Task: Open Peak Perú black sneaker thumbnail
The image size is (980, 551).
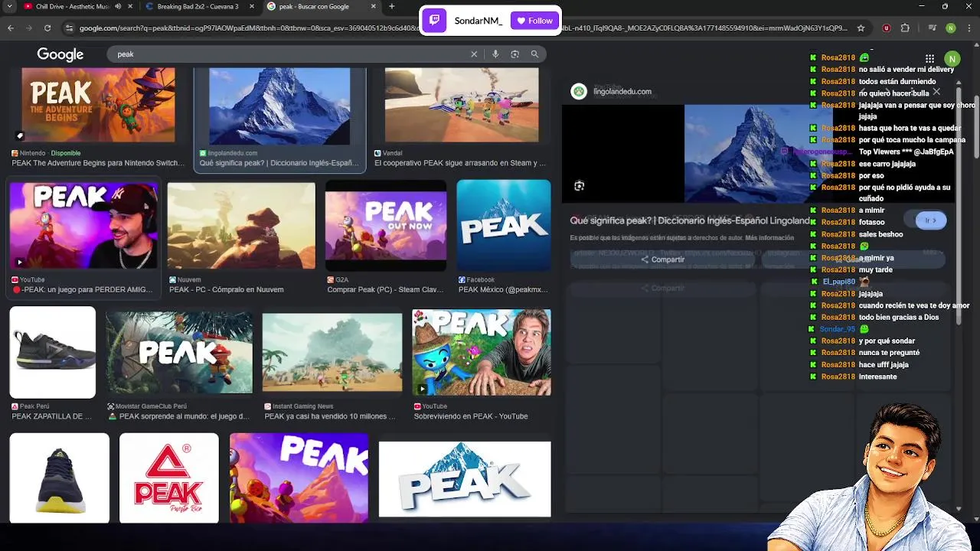Action: (x=53, y=352)
